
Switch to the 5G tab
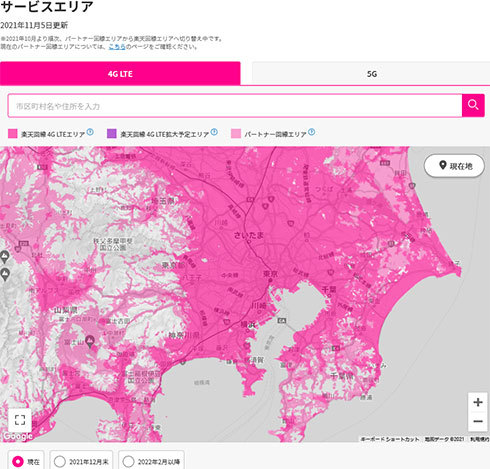[371, 74]
